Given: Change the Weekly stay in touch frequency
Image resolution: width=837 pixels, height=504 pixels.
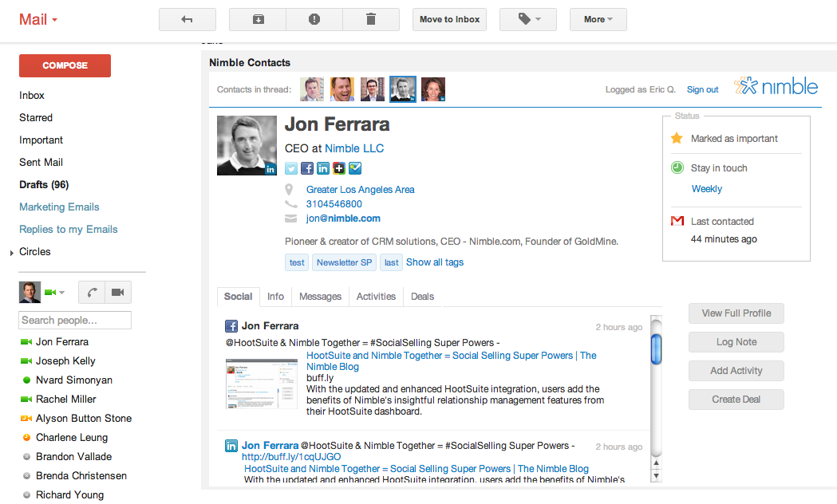Looking at the screenshot, I should coord(707,189).
